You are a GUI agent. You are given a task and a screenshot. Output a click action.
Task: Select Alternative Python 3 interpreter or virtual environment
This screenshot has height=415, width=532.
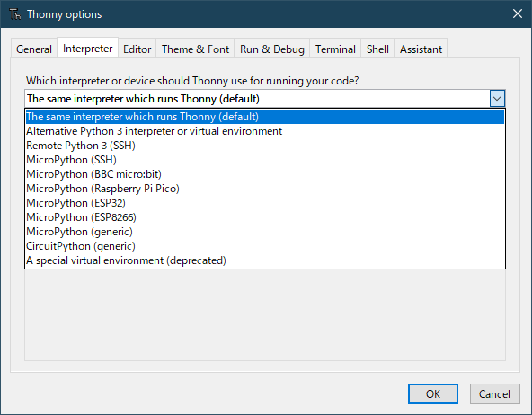265,131
